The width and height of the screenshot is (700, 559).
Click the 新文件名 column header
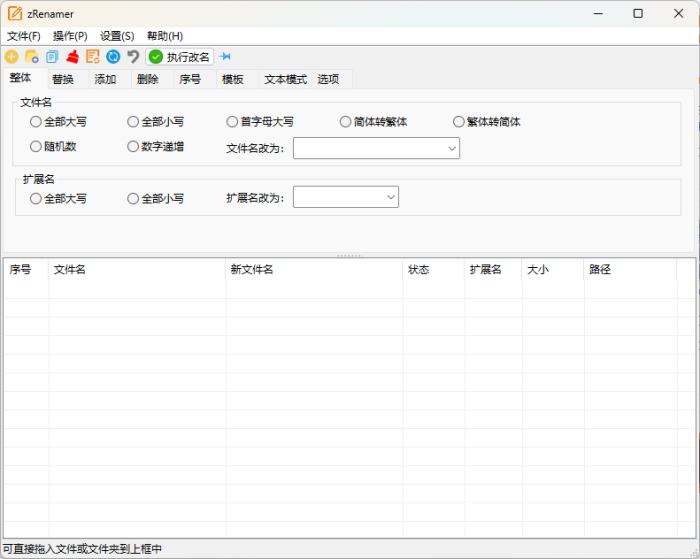tap(314, 269)
